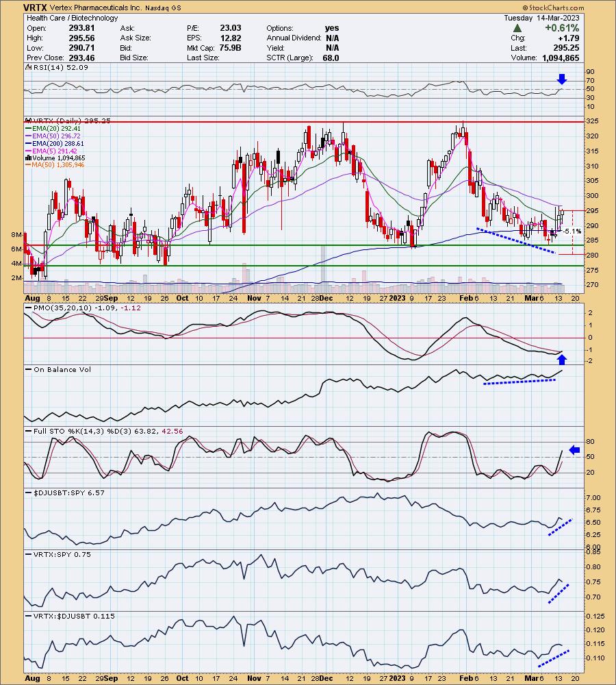The image size is (616, 685).
Task: Select the Chg value +1.79
Action: (568, 38)
